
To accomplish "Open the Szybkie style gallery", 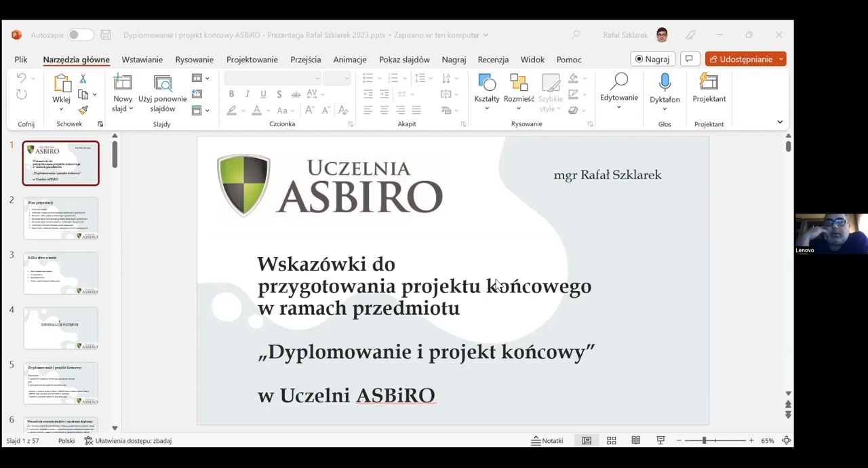I will (551, 93).
